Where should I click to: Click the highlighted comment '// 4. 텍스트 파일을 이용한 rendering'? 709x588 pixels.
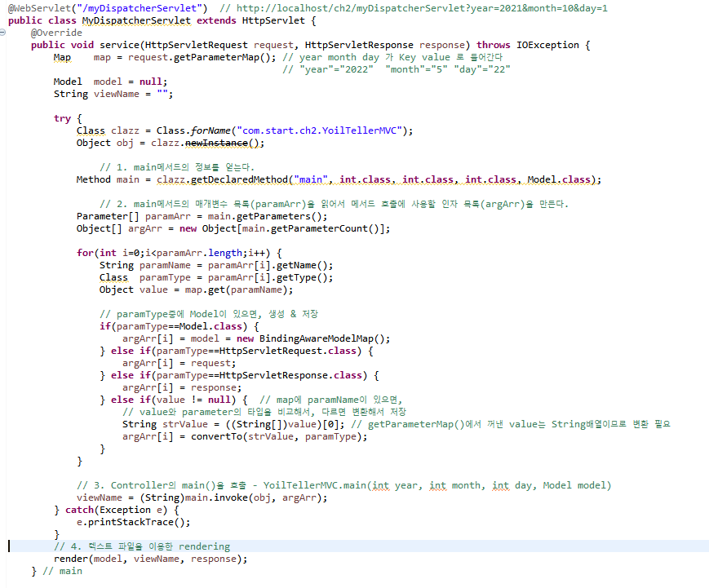pos(142,546)
